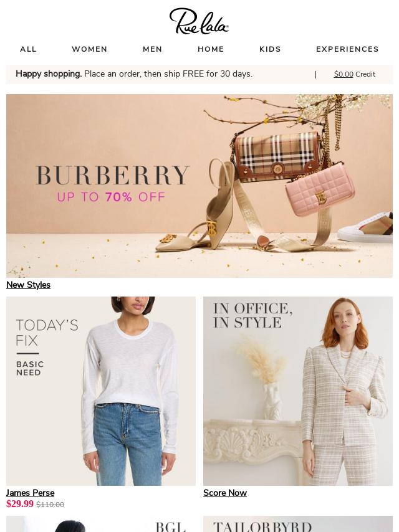
Task: Click the Happy shopping free shipping message
Action: click(134, 74)
